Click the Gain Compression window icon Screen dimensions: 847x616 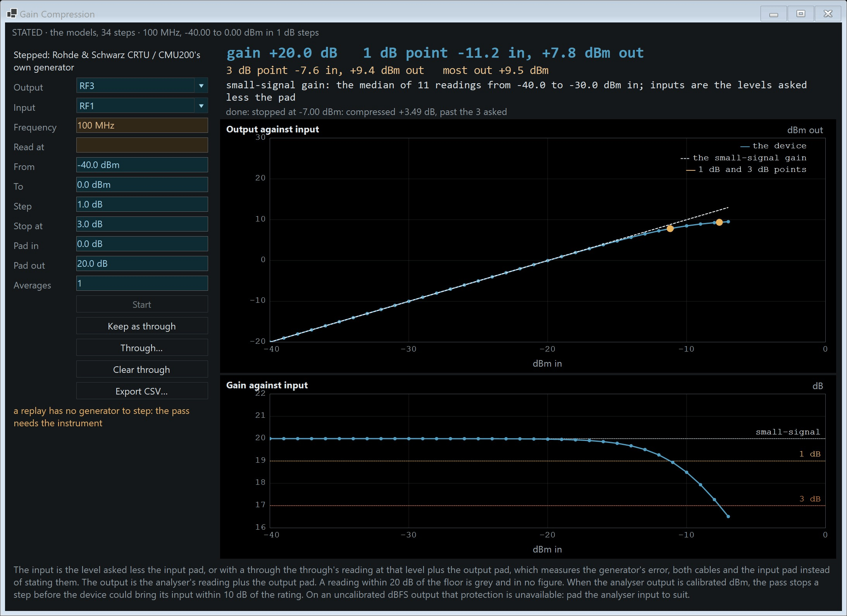tap(12, 14)
